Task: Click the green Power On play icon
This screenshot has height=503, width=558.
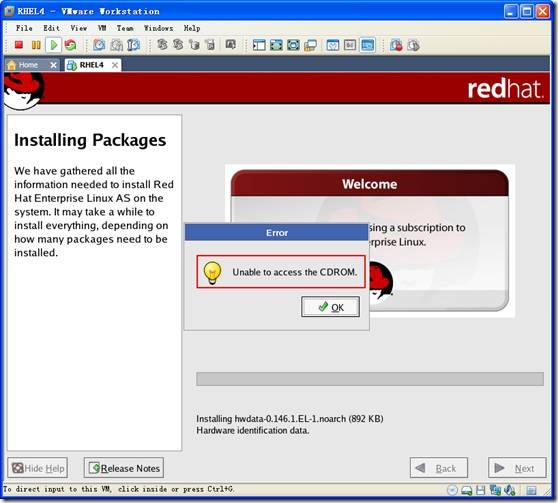Action: click(x=54, y=45)
